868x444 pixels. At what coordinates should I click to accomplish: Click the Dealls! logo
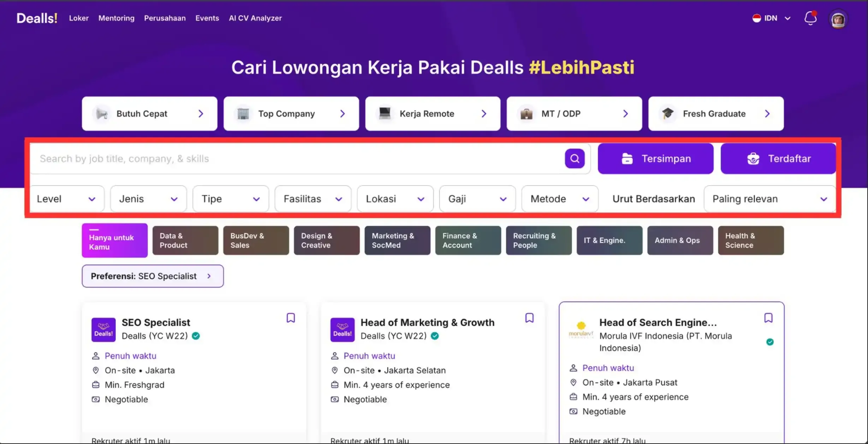(x=37, y=18)
